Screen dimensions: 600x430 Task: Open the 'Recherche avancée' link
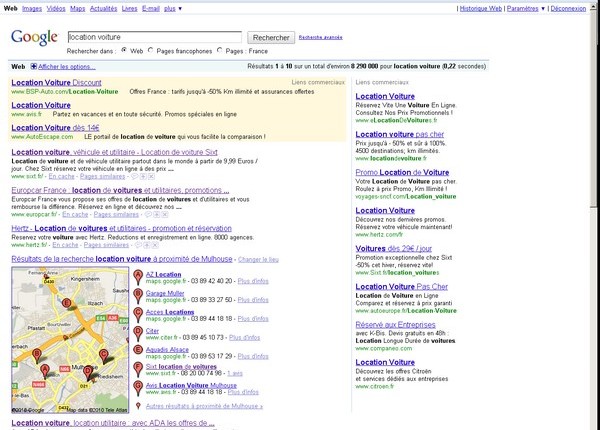319,38
